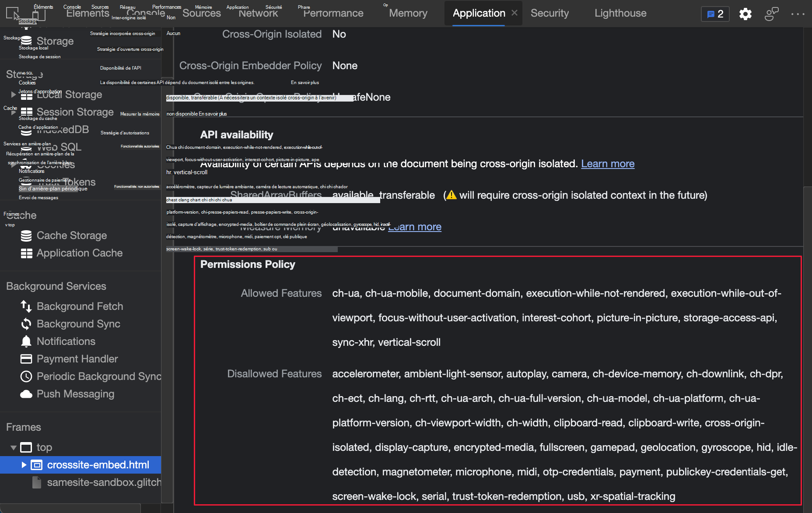The height and width of the screenshot is (513, 812).
Task: Click the samesite-sandbox.glitch document icon
Action: (x=37, y=482)
